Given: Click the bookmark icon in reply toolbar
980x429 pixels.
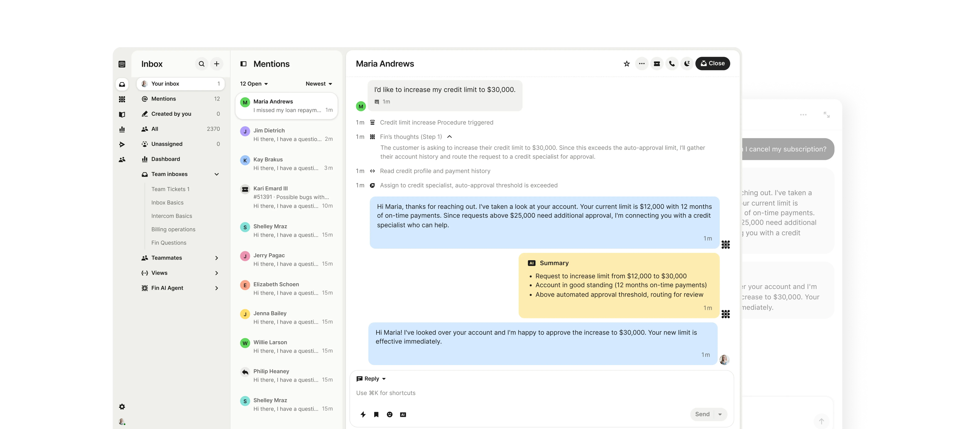Looking at the screenshot, I should coord(376,415).
